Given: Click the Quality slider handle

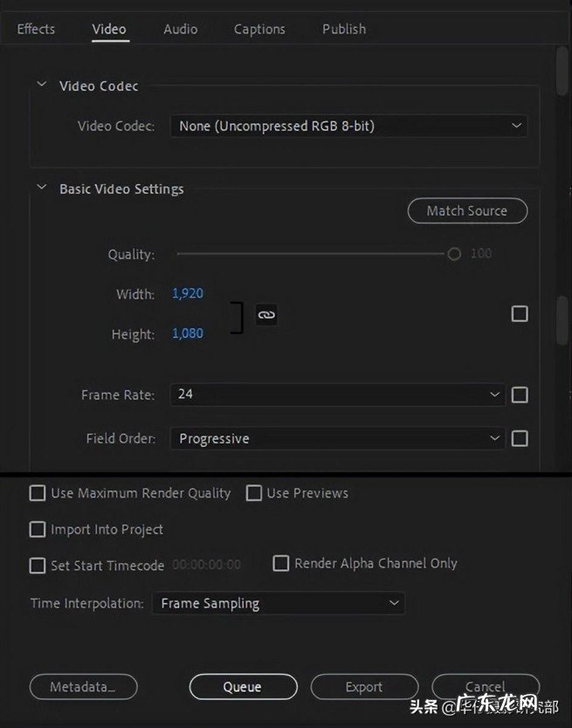Looking at the screenshot, I should [x=454, y=254].
